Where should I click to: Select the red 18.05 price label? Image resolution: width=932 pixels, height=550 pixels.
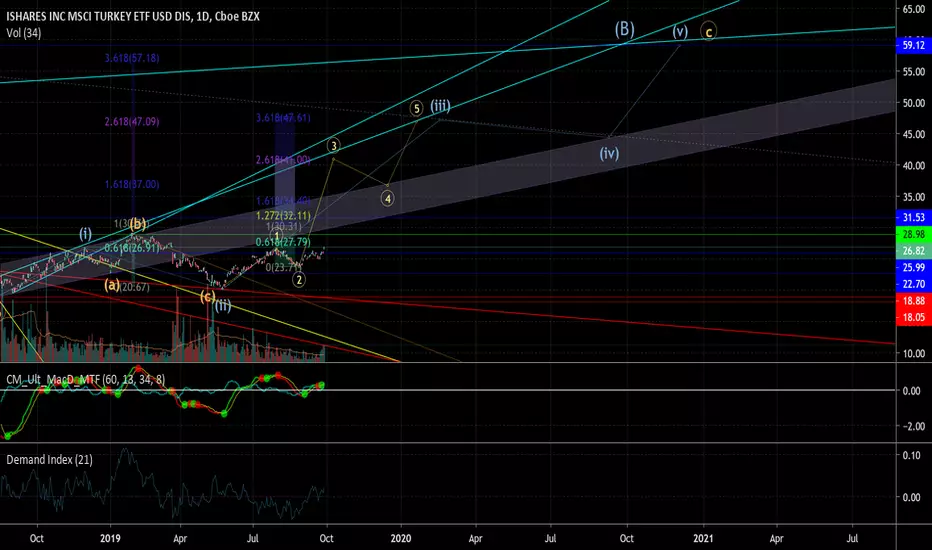[914, 318]
